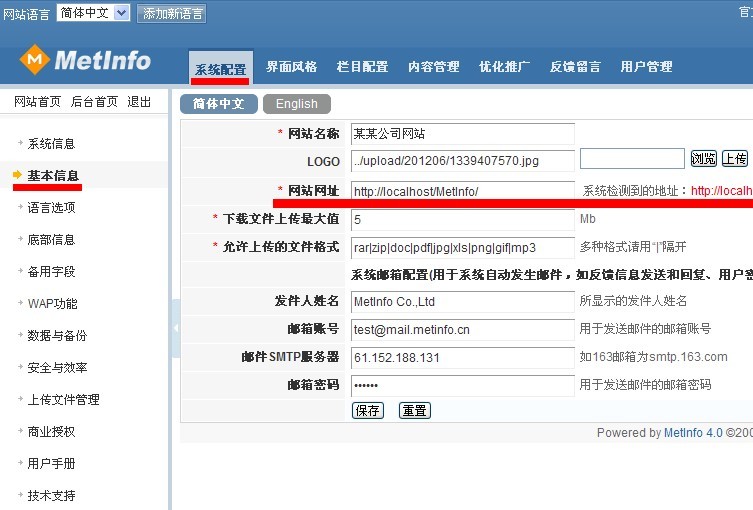
Task: Click the 允许上传的文件格式 input field
Action: coord(462,248)
